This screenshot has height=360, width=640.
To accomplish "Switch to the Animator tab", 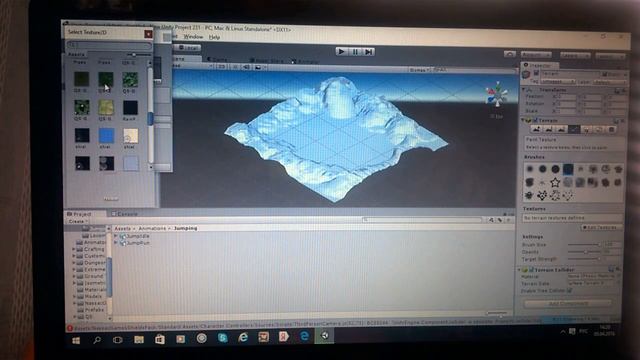I will coord(305,61).
